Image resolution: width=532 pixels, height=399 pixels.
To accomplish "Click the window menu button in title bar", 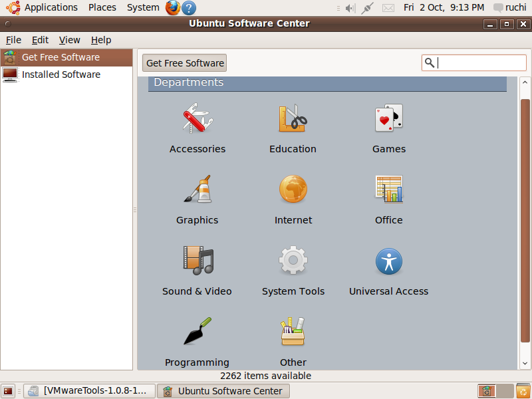I will coord(8,24).
